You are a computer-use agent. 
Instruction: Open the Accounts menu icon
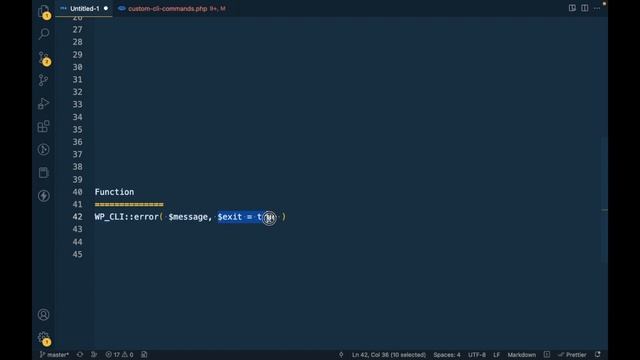click(44, 315)
